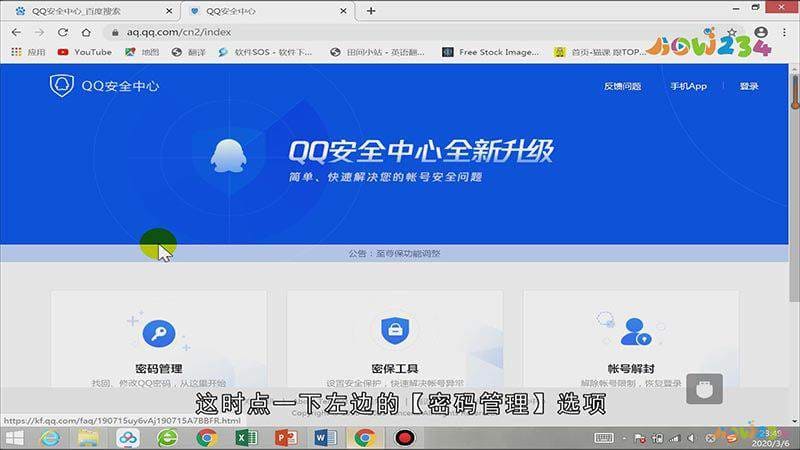
Task: Open the Baidu cloud taskbar icon
Action: [128, 438]
